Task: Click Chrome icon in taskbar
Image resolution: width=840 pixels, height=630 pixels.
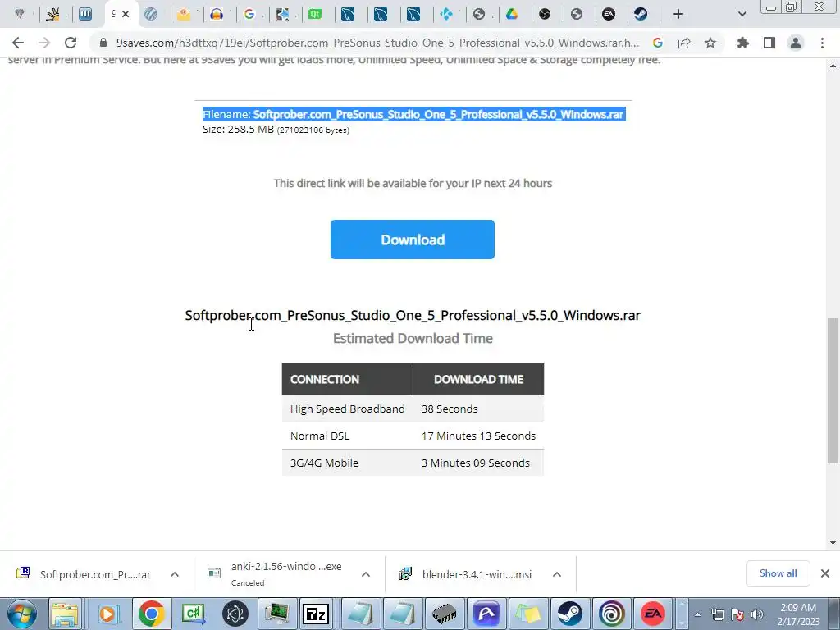Action: pos(151,614)
